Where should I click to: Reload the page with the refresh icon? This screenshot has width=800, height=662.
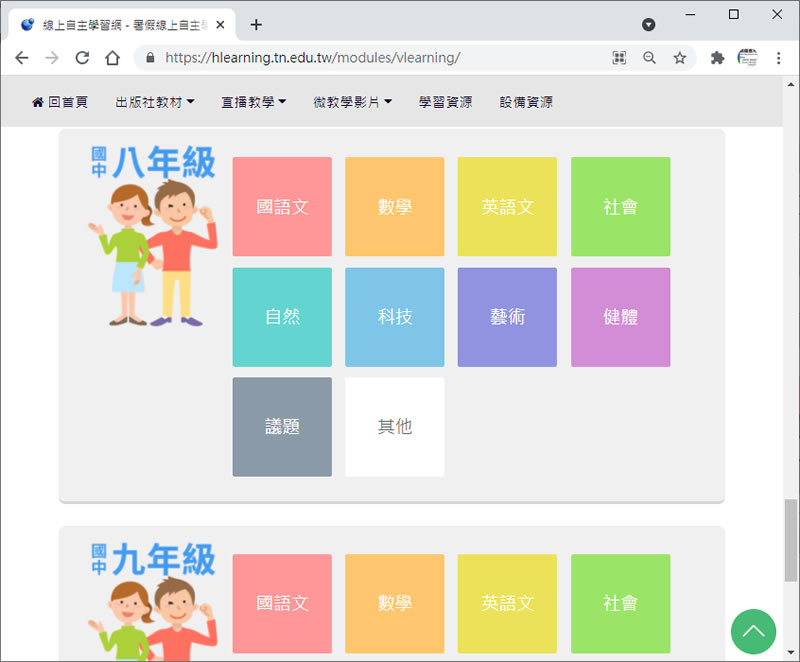coord(82,58)
